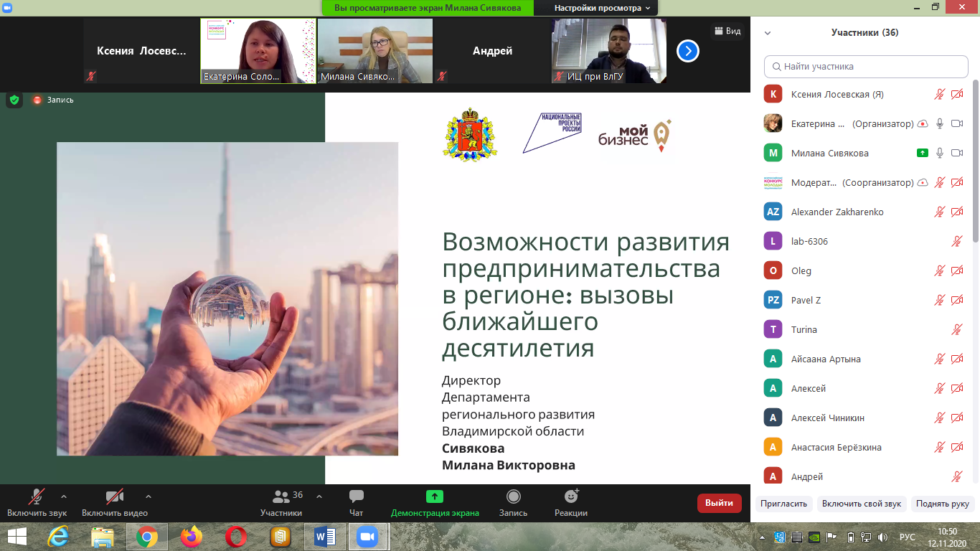
Task: Click muted mic icon for Alexander Zakharenko
Action: (939, 212)
